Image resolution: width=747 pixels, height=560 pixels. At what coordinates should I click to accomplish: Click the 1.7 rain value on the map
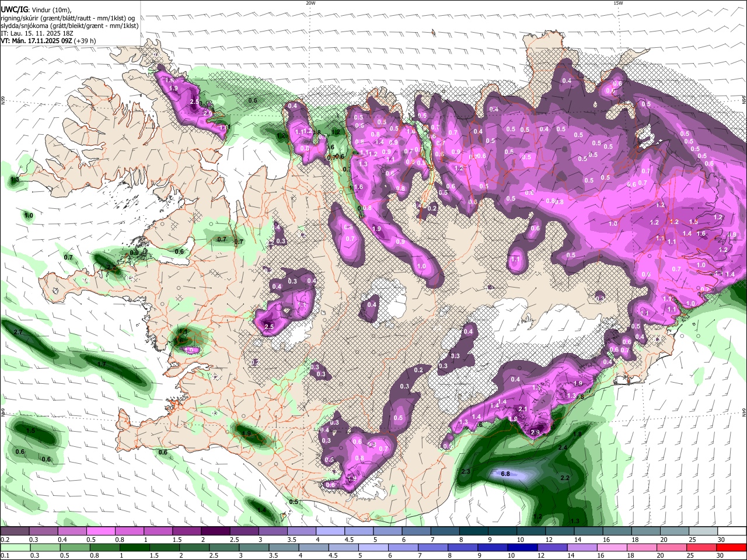[102, 364]
